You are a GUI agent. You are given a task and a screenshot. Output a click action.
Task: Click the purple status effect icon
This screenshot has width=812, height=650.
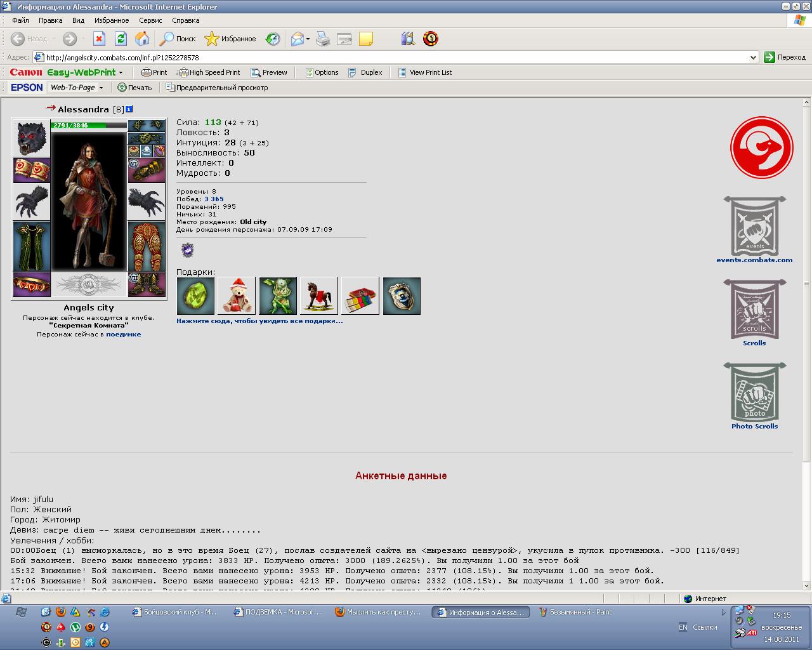187,250
